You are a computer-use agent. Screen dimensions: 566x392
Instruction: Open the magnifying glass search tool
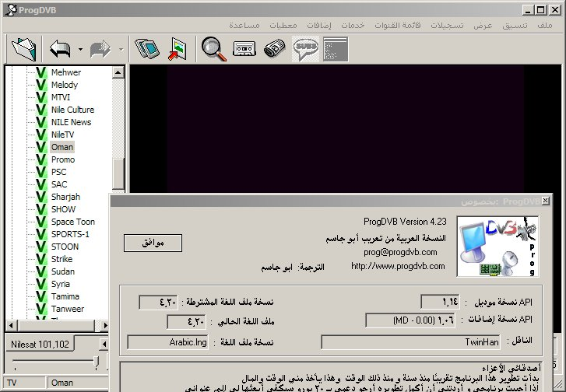(x=213, y=49)
